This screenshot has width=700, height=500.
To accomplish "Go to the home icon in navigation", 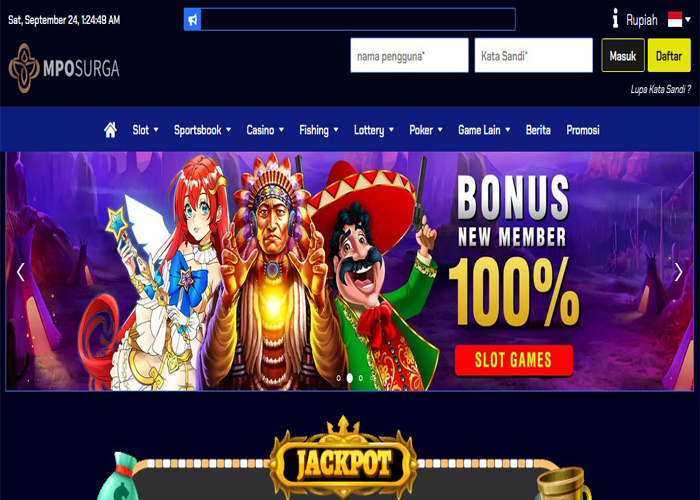I will pos(110,130).
